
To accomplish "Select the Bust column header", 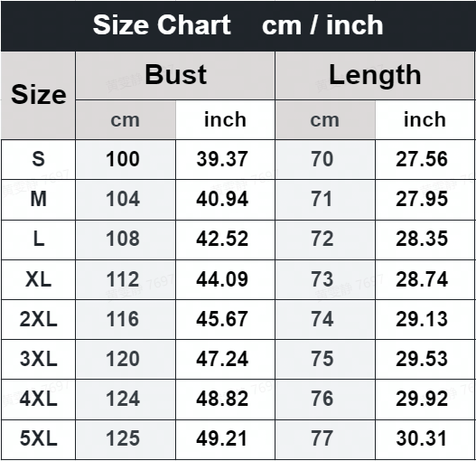I will tap(175, 75).
